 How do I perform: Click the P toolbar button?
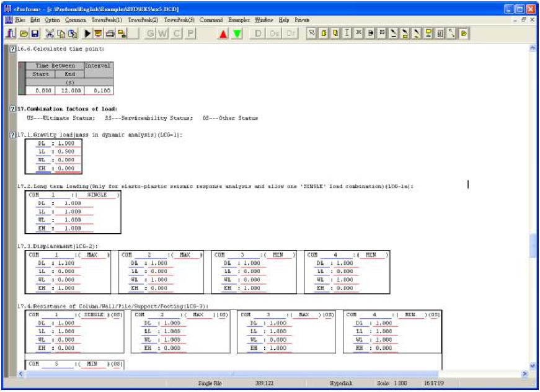click(x=191, y=33)
